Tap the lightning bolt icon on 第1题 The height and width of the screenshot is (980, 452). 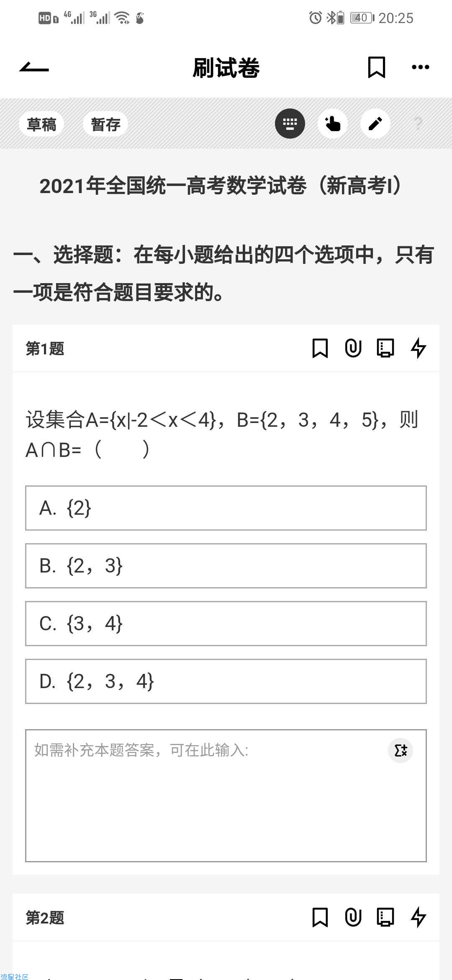pos(418,348)
